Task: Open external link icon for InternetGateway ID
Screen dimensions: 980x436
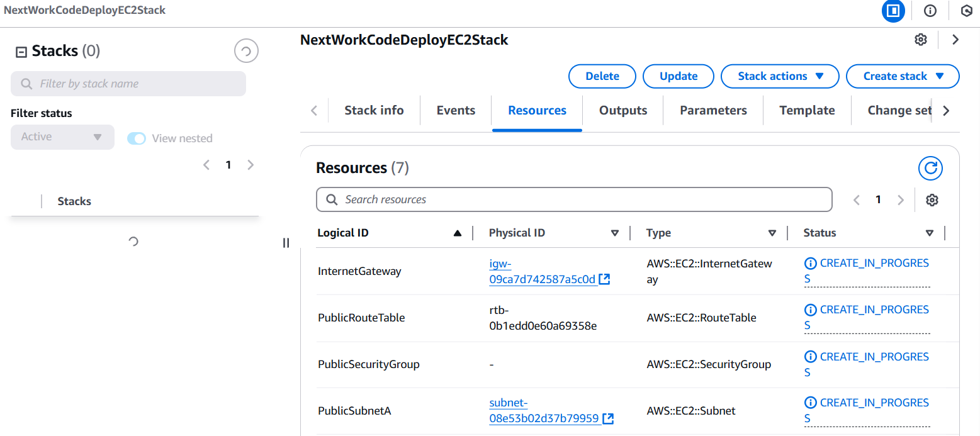Action: click(604, 279)
